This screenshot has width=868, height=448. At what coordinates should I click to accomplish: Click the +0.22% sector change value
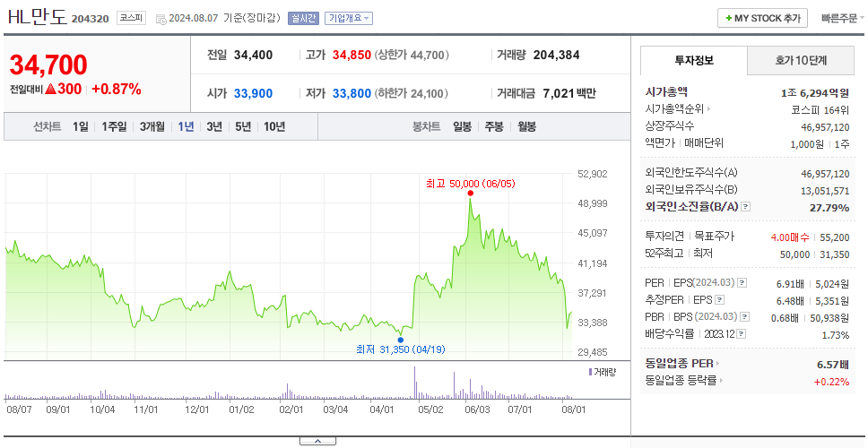point(831,381)
